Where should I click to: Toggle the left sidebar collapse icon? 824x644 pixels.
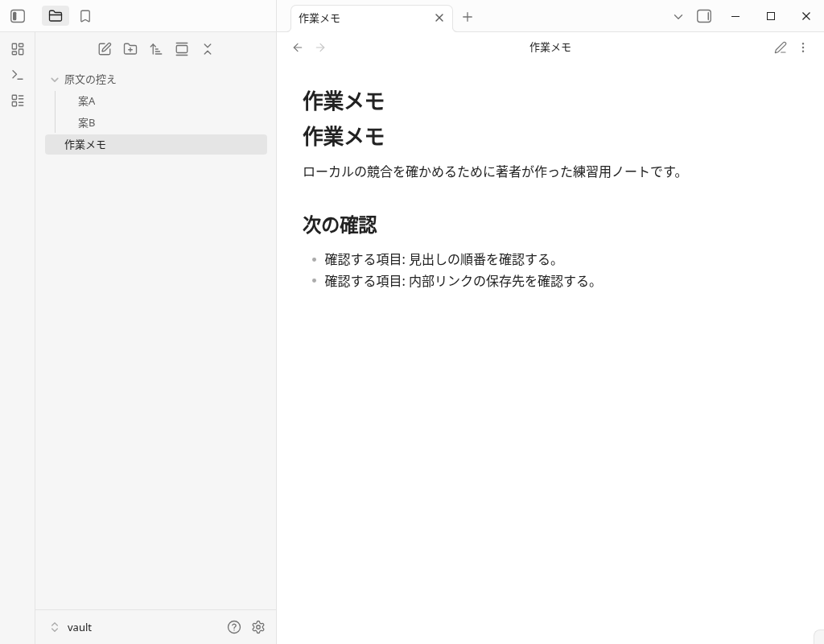point(18,16)
